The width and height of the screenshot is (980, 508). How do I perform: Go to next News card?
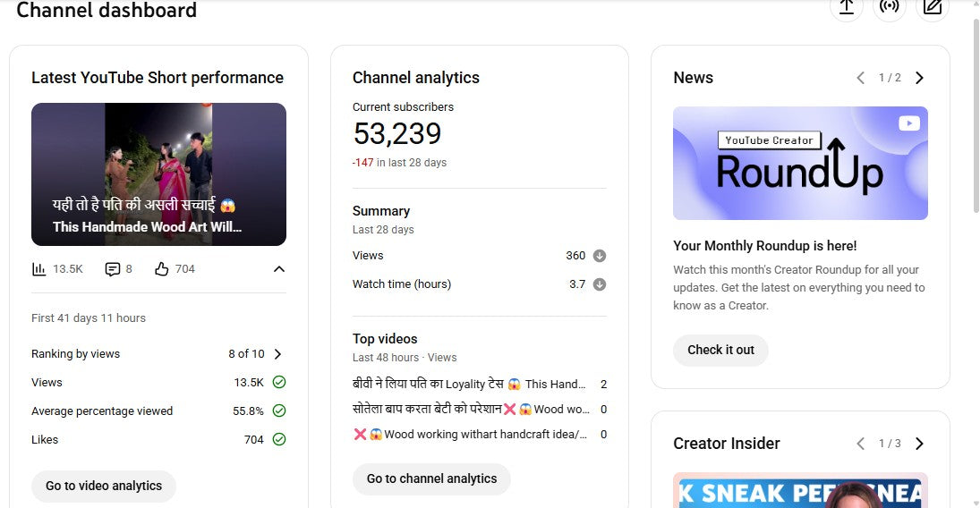pos(919,78)
